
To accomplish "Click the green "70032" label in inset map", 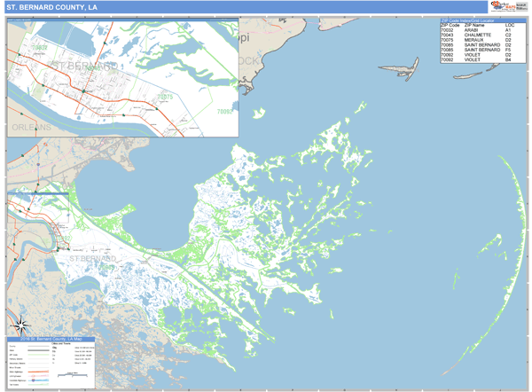I will (x=40, y=48).
